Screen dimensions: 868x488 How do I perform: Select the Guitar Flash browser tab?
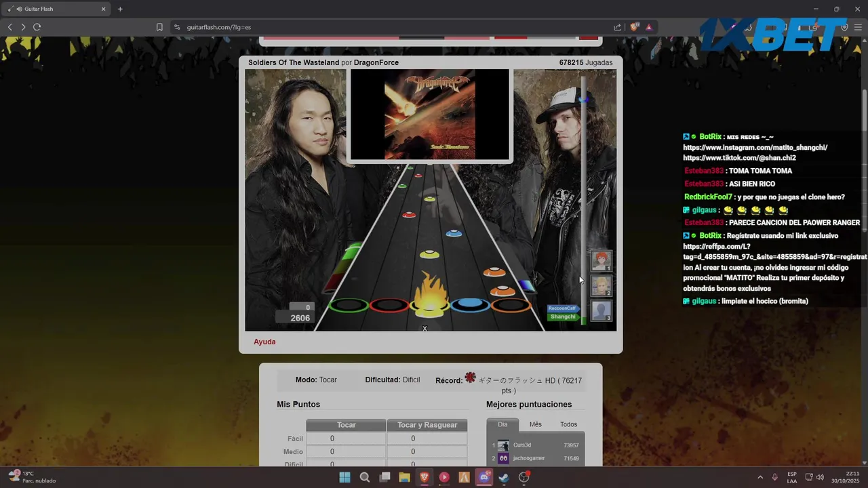[x=57, y=9]
